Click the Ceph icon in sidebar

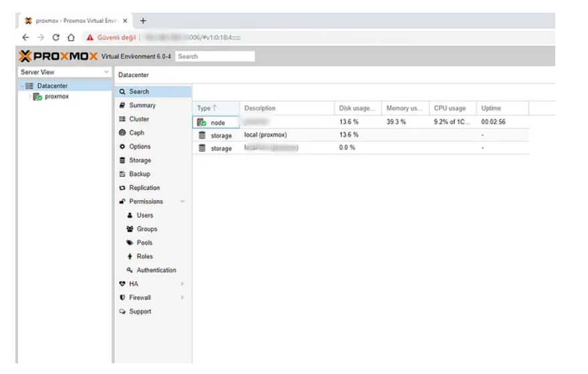[122, 133]
